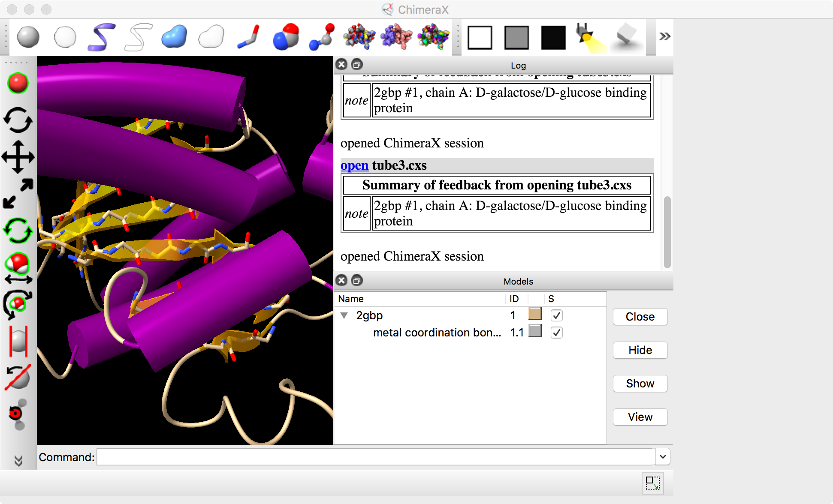Image resolution: width=833 pixels, height=504 pixels.
Task: Click the 2gbp model color swatch
Action: 535,314
